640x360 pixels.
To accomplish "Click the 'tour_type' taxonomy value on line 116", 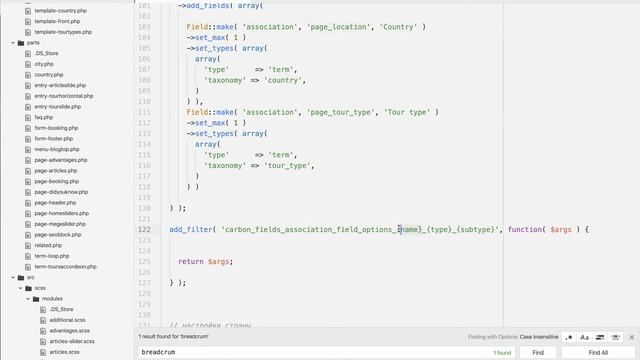I will coord(287,166).
